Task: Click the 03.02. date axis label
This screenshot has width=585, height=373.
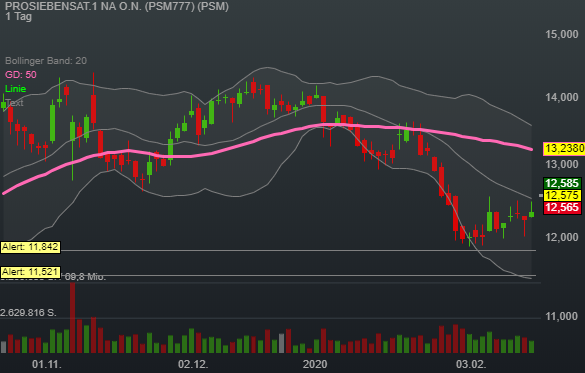Action: [x=471, y=364]
